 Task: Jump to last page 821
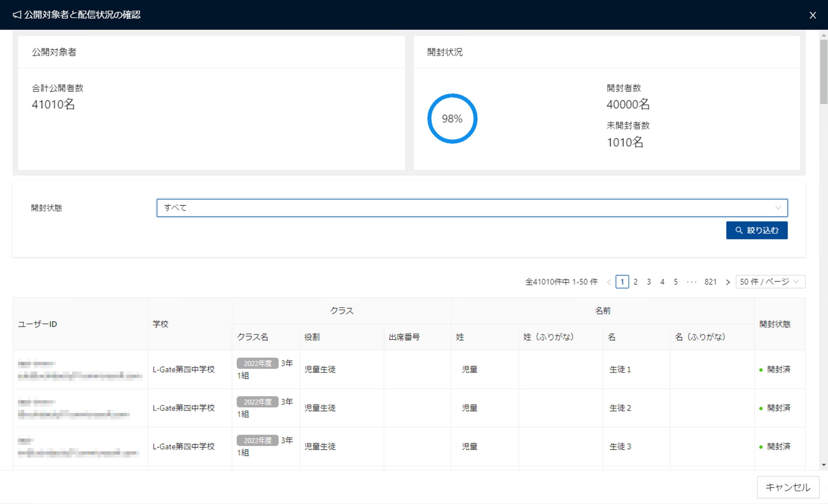point(710,282)
